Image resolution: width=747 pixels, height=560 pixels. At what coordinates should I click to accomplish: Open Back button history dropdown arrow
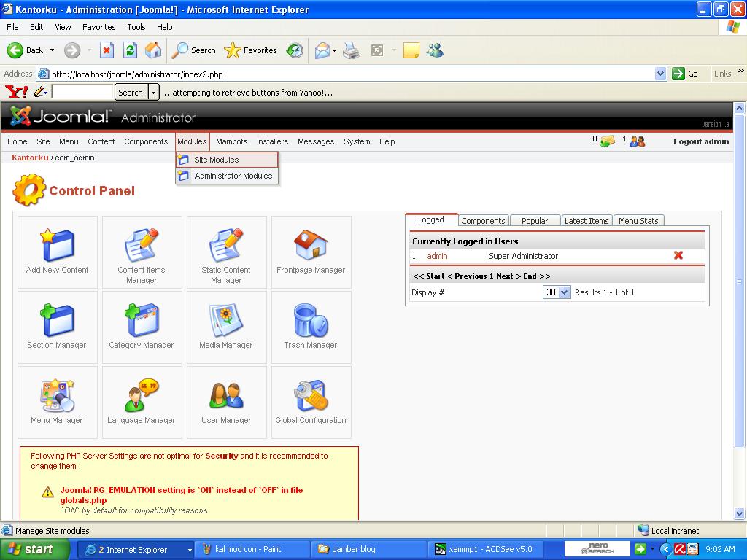pos(52,50)
